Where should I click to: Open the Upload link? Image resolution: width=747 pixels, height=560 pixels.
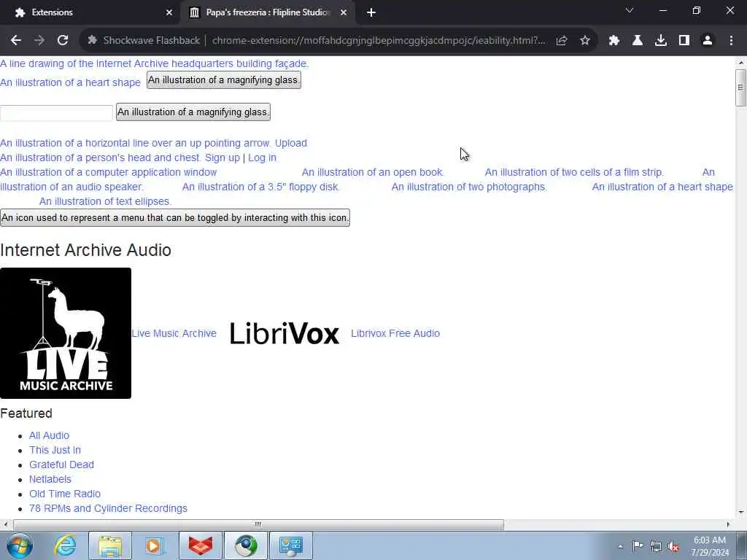click(x=290, y=143)
